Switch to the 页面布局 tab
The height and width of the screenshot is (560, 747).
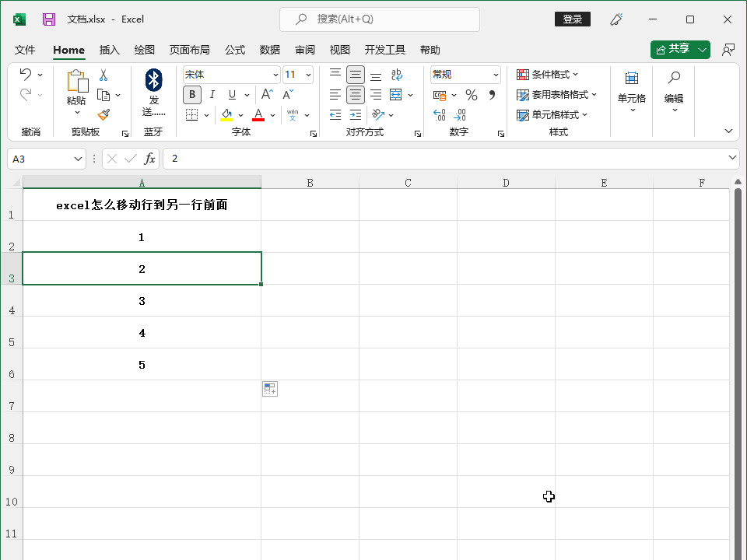(x=189, y=50)
